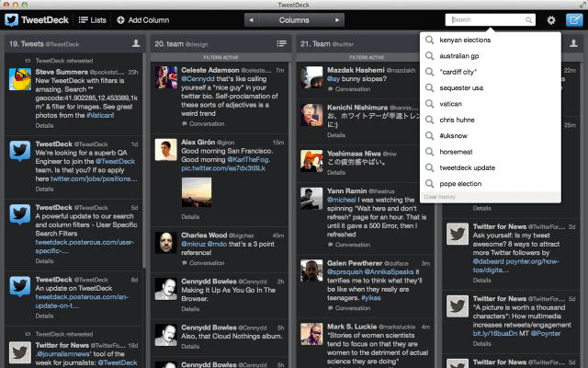Screen dimensions: 588x368
Task: Select 'kenyan elections' from search history
Action: (x=465, y=40)
